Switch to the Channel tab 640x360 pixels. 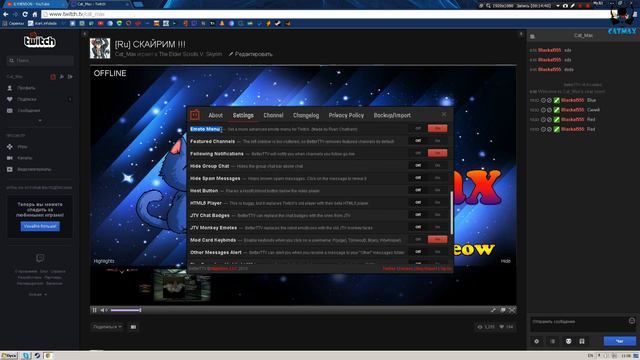pyautogui.click(x=273, y=115)
